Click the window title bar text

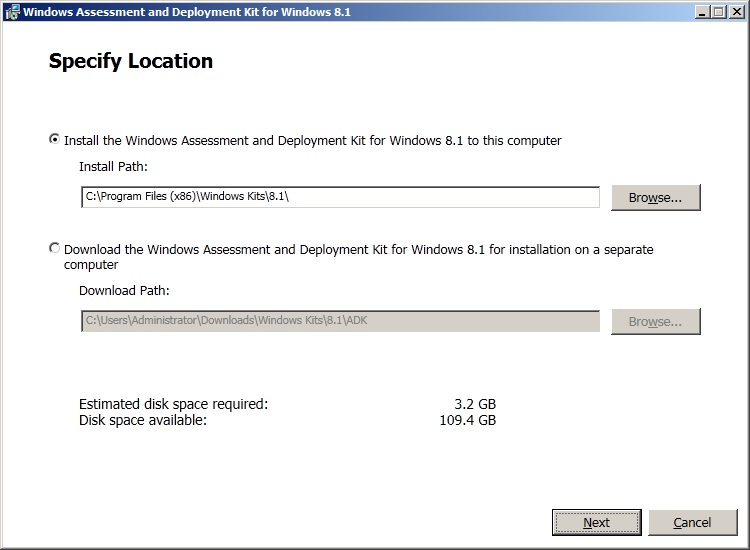coord(187,12)
